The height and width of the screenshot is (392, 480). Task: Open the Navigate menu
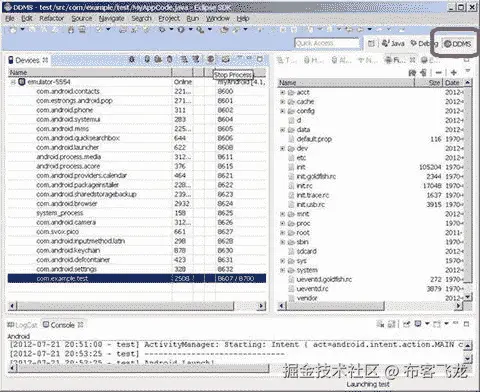coord(111,19)
